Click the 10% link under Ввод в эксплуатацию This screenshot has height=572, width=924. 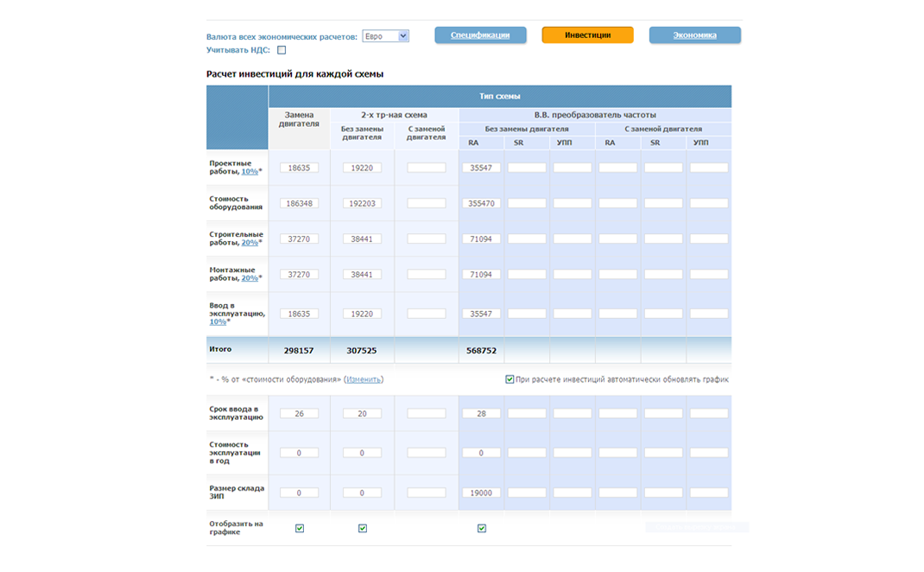click(x=218, y=322)
